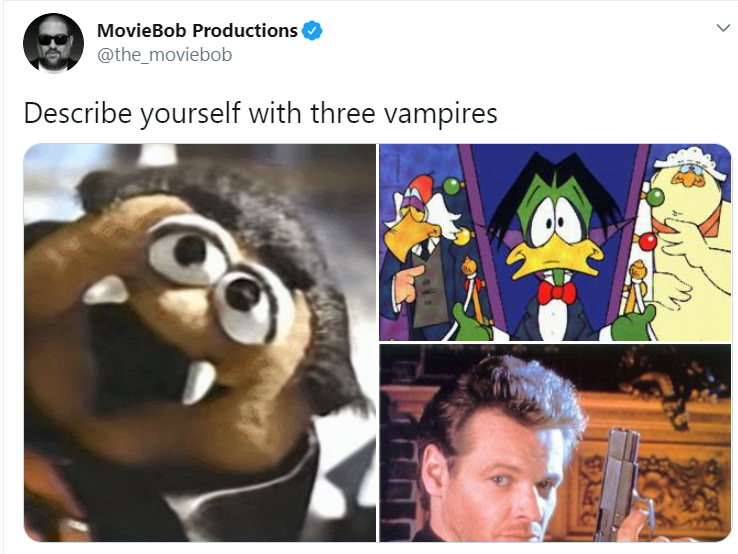Open the cartoon duck vampire image

click(555, 242)
